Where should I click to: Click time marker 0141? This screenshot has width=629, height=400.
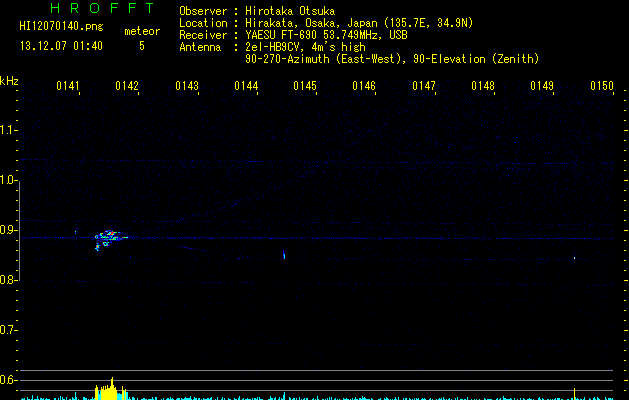68,86
